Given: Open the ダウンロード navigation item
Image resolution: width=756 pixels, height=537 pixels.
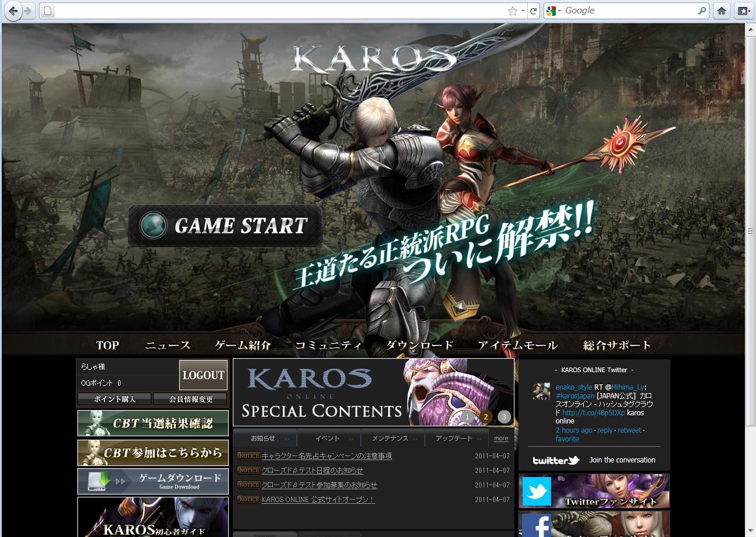Looking at the screenshot, I should tap(420, 345).
